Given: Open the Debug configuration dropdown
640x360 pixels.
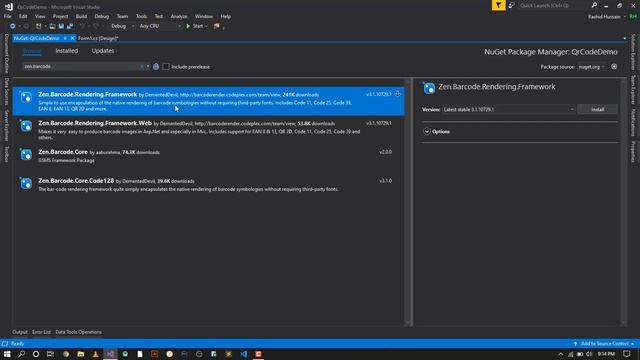Looking at the screenshot, I should 122,26.
